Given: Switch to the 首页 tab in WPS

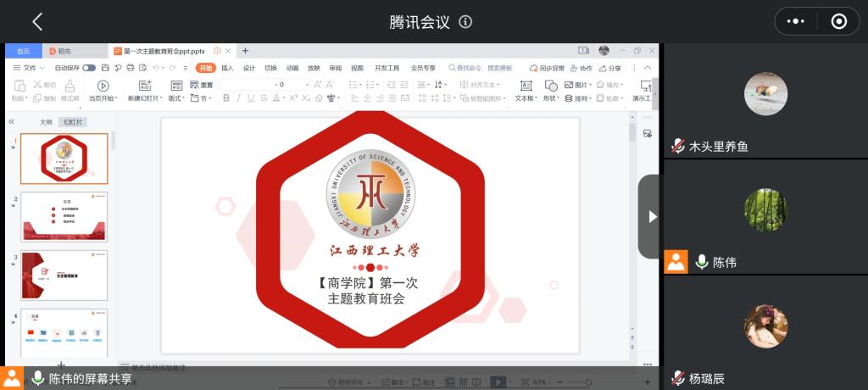Looking at the screenshot, I should pos(23,51).
